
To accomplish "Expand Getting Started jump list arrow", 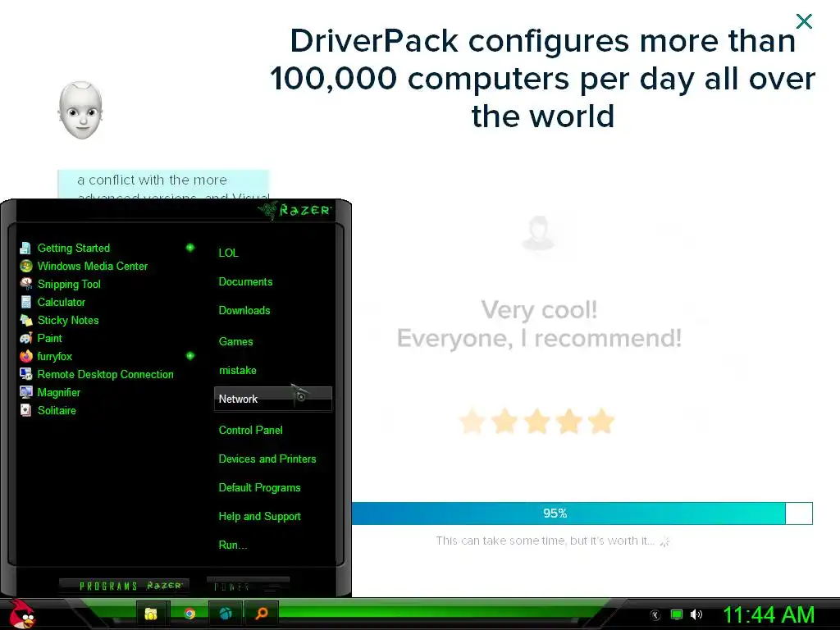I will pyautogui.click(x=190, y=248).
